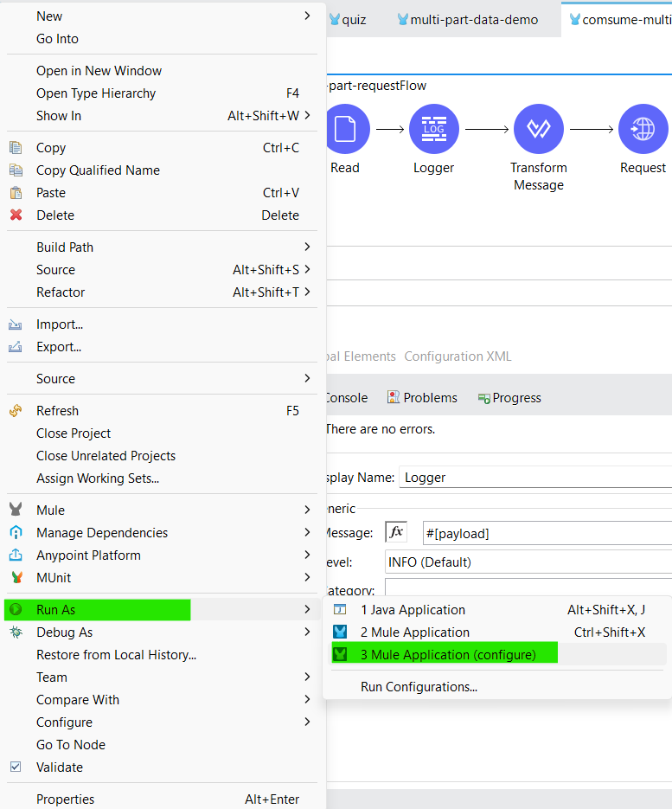Click the Import icon
Viewport: 672px width, 809px height.
point(16,324)
